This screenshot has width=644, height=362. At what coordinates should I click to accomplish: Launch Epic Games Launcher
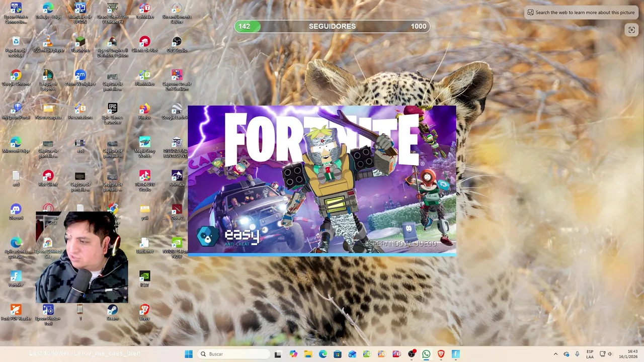(113, 114)
